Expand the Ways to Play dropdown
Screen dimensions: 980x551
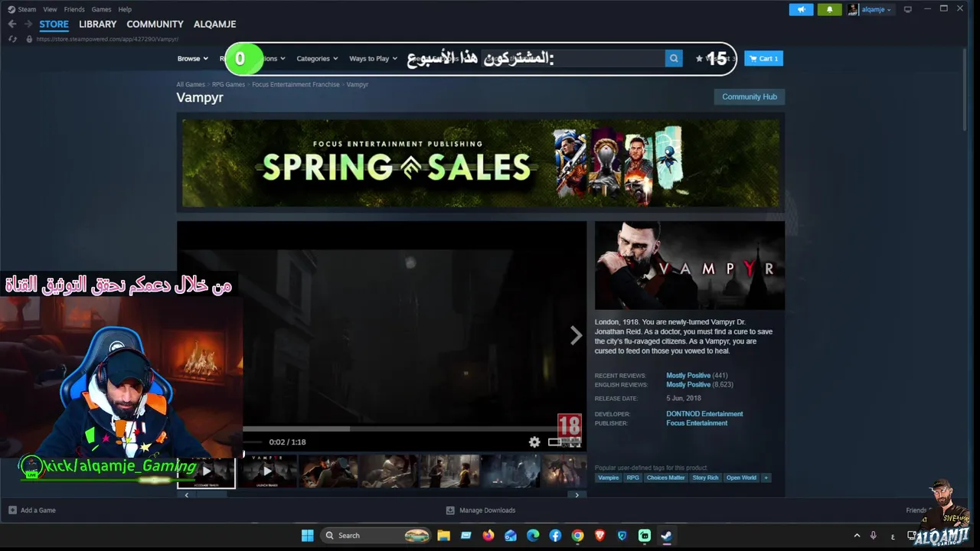373,58
